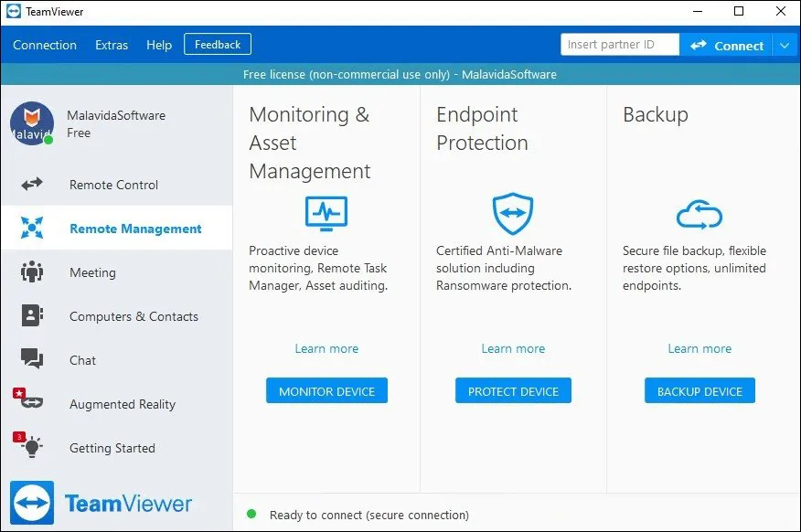Click the MONITOR DEVICE button
Screen dimensions: 801x532
click(326, 391)
